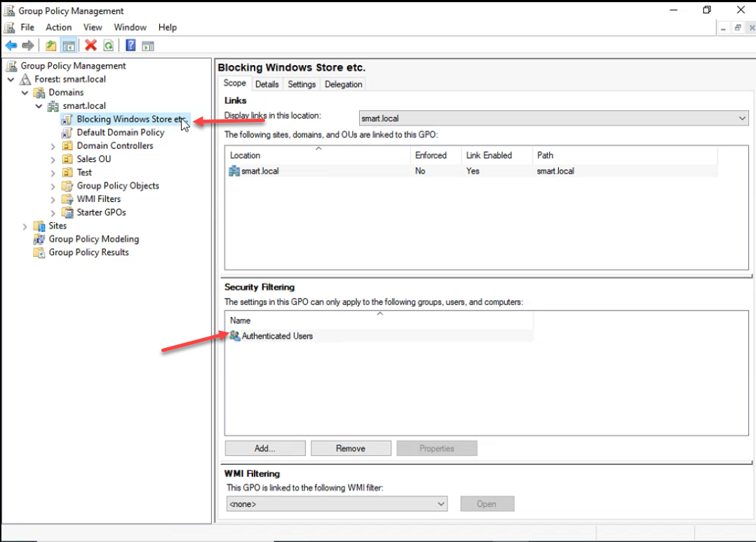Toggle the Show/Hide Console Tree icon
756x542 pixels.
(x=69, y=46)
